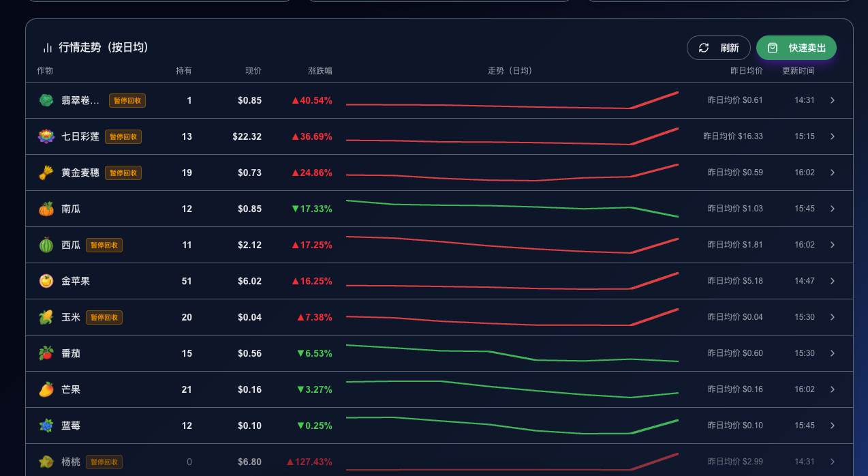868x476 pixels.
Task: Click the 刷新 refresh button
Action: pyautogui.click(x=719, y=48)
